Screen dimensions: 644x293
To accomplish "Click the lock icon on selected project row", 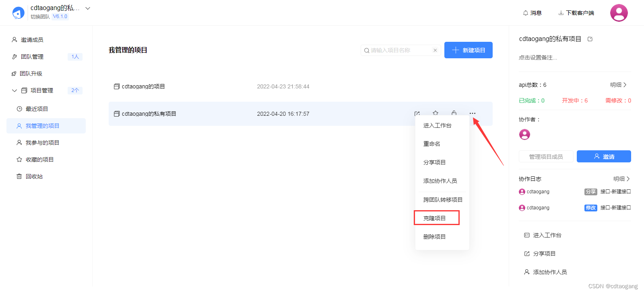I will [454, 113].
